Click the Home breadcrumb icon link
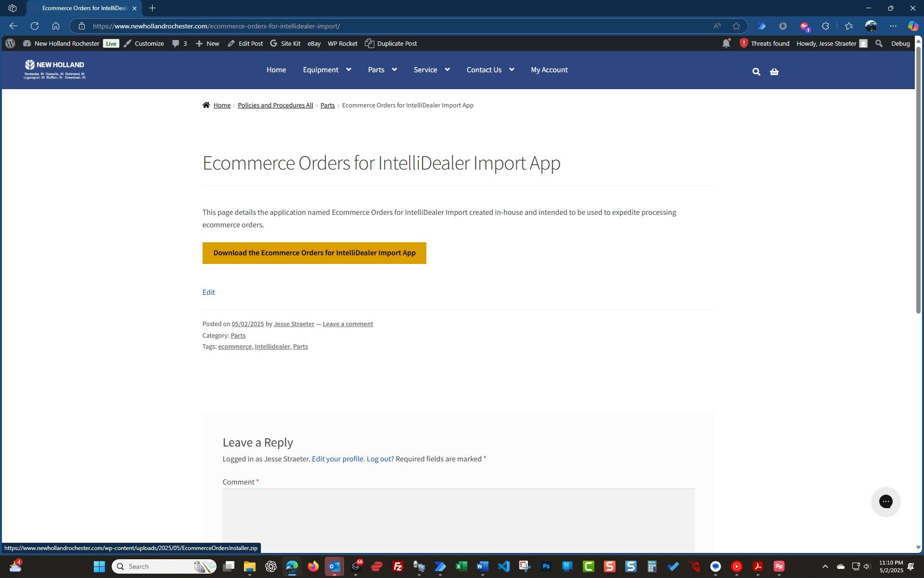The height and width of the screenshot is (578, 924). pos(206,105)
